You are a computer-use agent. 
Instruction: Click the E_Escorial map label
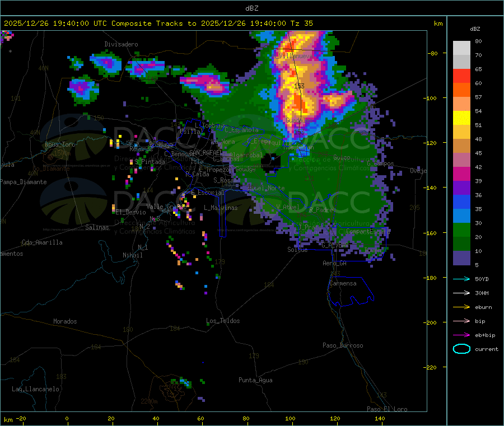click(x=208, y=193)
